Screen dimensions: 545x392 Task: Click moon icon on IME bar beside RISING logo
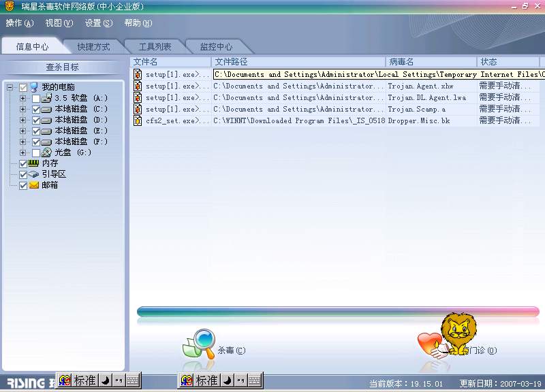click(106, 381)
